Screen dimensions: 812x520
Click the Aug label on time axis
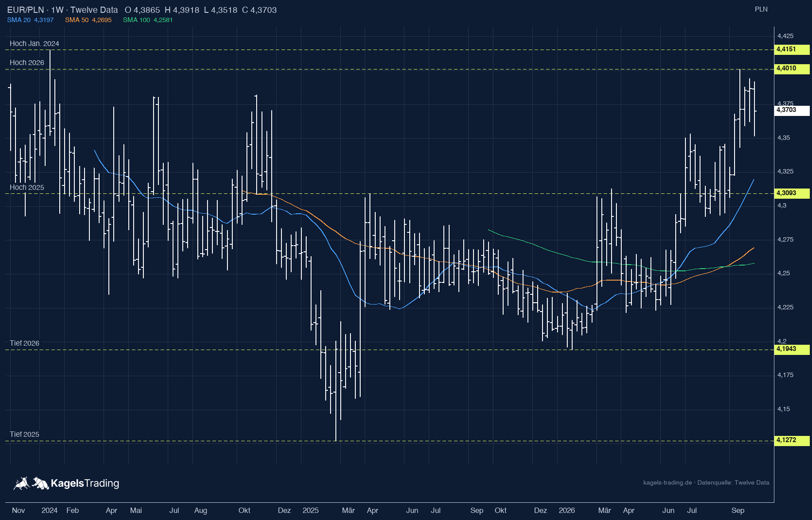200,510
